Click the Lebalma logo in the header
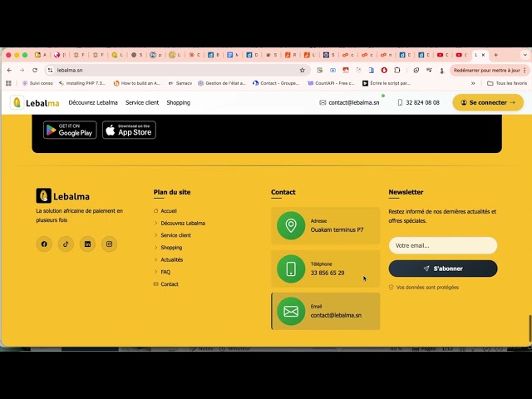532x399 pixels. click(x=35, y=102)
